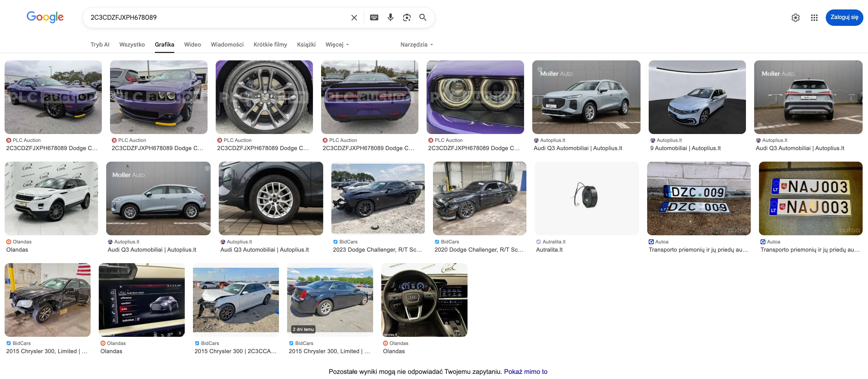Open the Krótkie filmy tab
The height and width of the screenshot is (379, 868).
(x=270, y=44)
